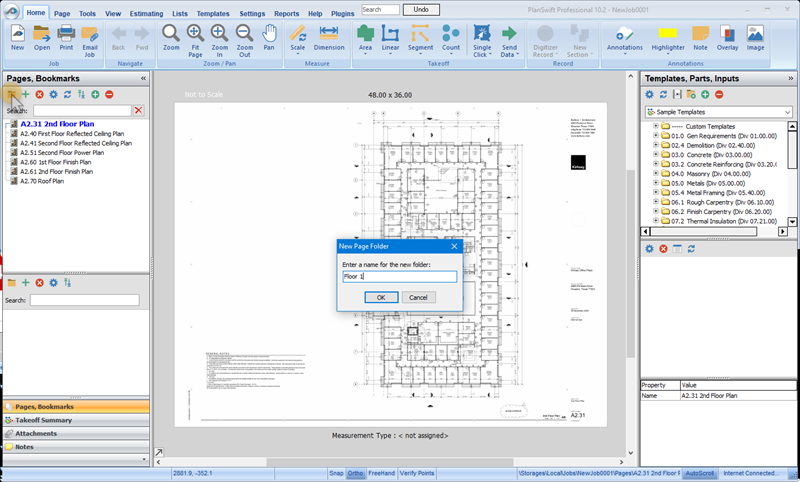Add a Note annotation
Viewport: 800px width, 482px height.
click(x=700, y=38)
